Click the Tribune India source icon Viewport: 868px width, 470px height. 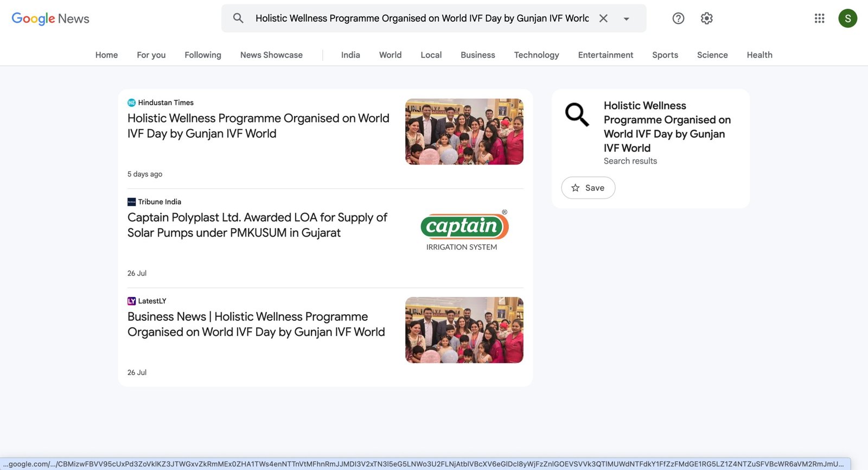point(131,202)
